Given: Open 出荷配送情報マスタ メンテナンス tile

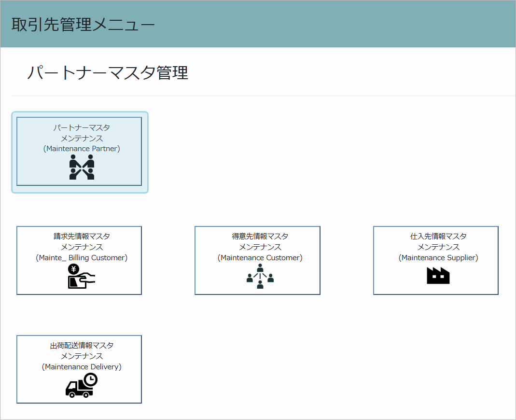Looking at the screenshot, I should point(79,369).
